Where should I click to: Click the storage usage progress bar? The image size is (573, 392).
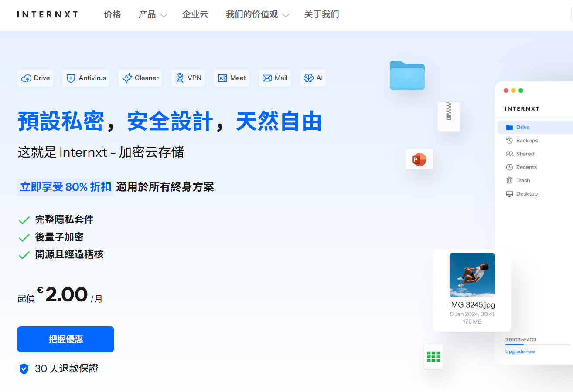point(536,345)
